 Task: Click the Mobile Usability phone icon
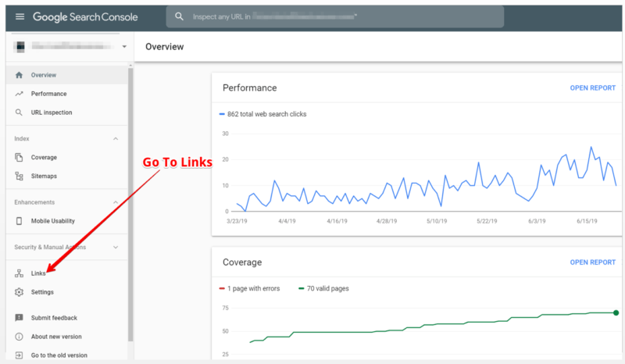(x=19, y=221)
